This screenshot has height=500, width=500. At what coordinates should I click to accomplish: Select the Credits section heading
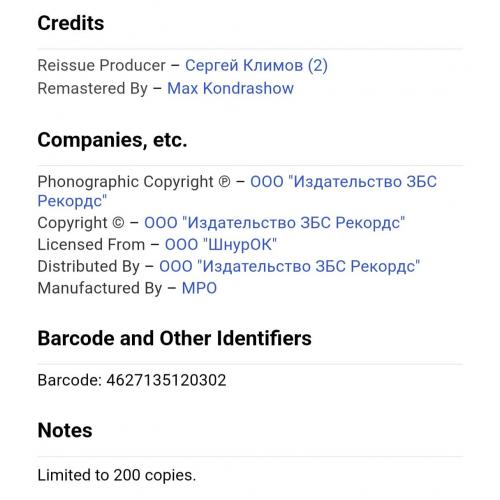[71, 23]
